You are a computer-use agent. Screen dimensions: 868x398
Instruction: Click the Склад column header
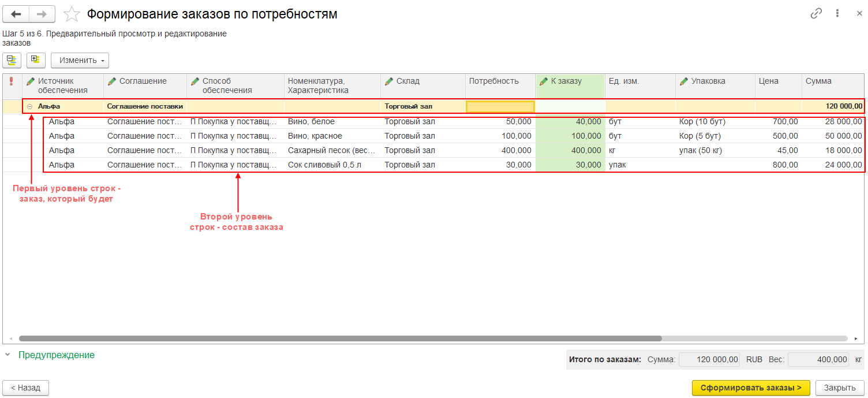[x=423, y=85]
